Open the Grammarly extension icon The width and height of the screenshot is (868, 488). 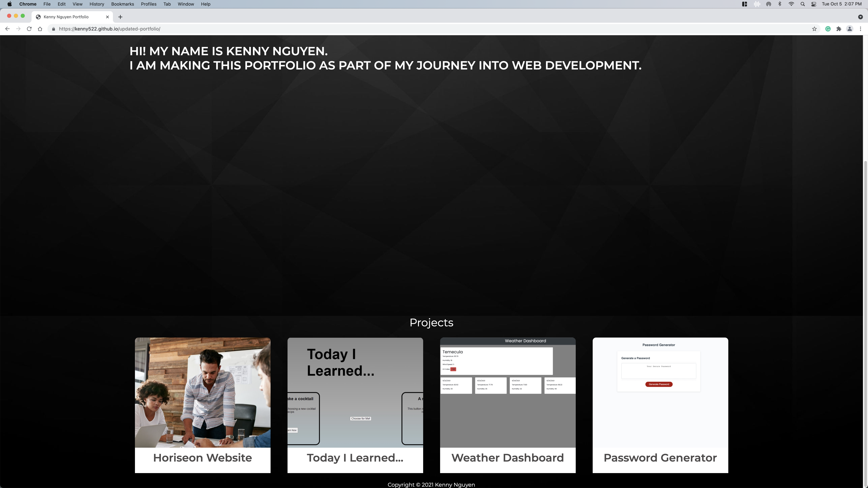[x=828, y=29]
